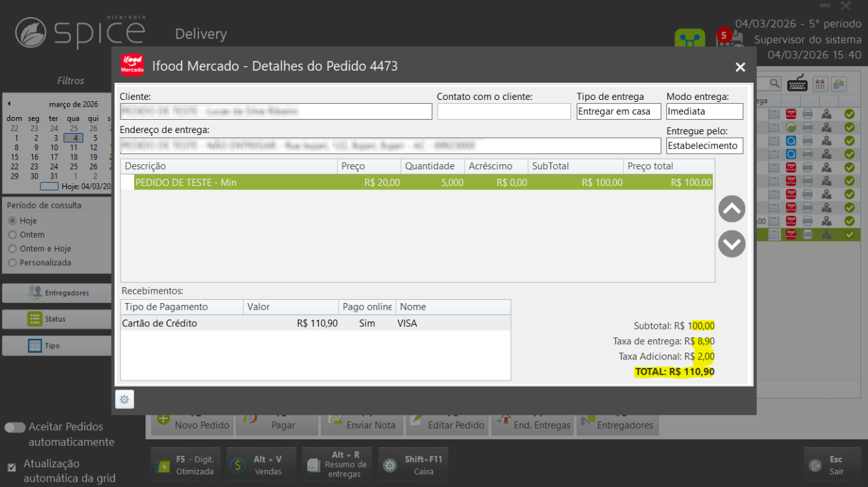This screenshot has width=868, height=487.
Task: Select the Ontem e Hoje radio option
Action: tap(12, 248)
